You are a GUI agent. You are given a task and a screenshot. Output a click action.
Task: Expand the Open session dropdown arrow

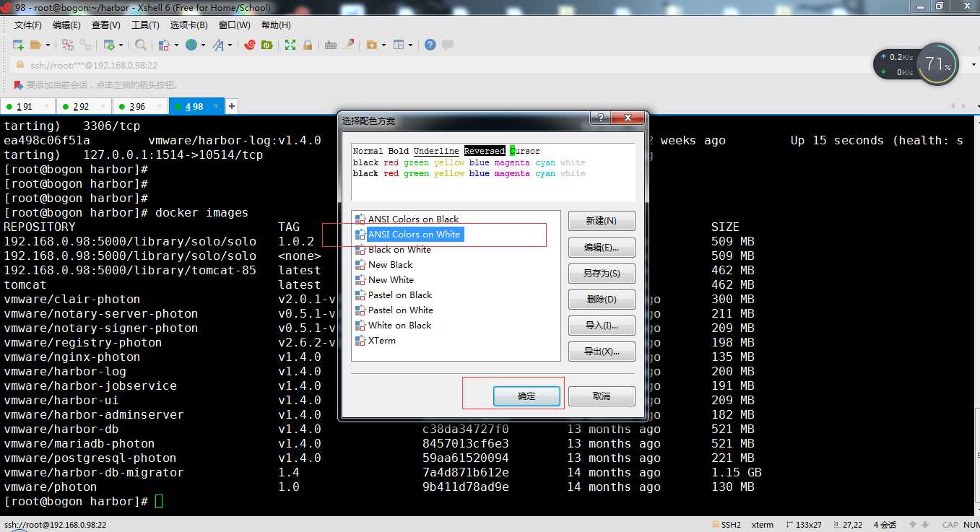(x=48, y=45)
